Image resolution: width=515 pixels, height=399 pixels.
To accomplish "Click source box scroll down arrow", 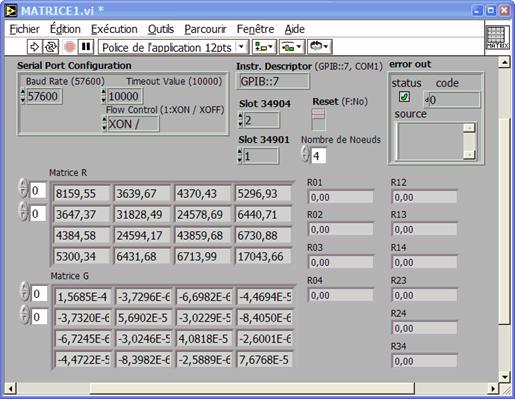I will tap(469, 154).
